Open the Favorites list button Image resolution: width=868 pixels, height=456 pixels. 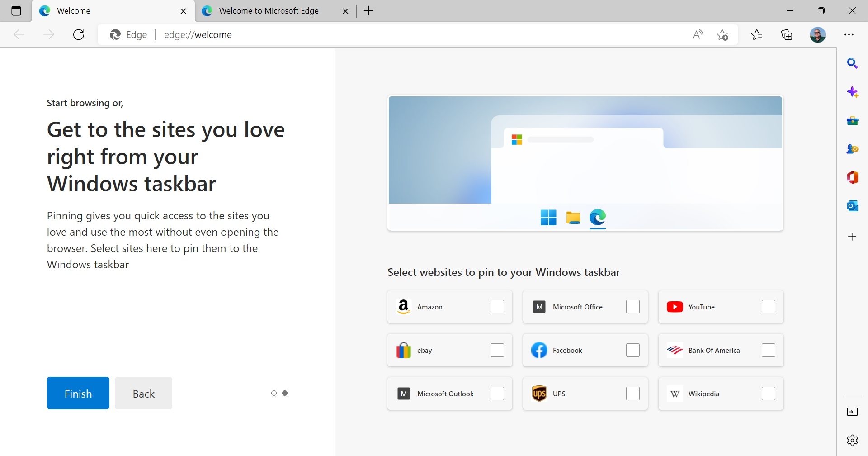[x=756, y=35]
